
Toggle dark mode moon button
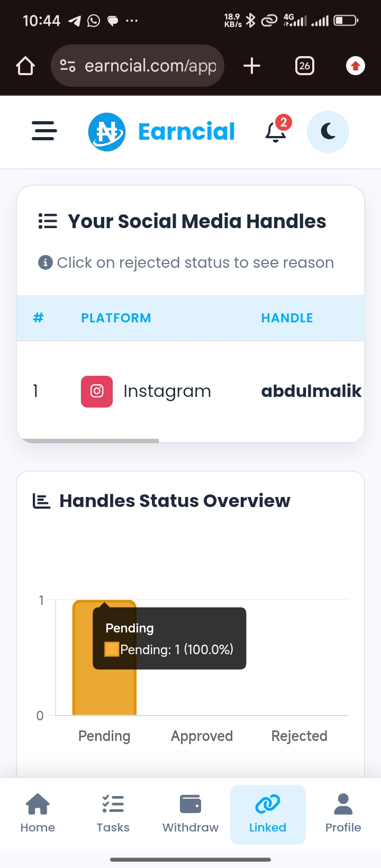pyautogui.click(x=328, y=131)
